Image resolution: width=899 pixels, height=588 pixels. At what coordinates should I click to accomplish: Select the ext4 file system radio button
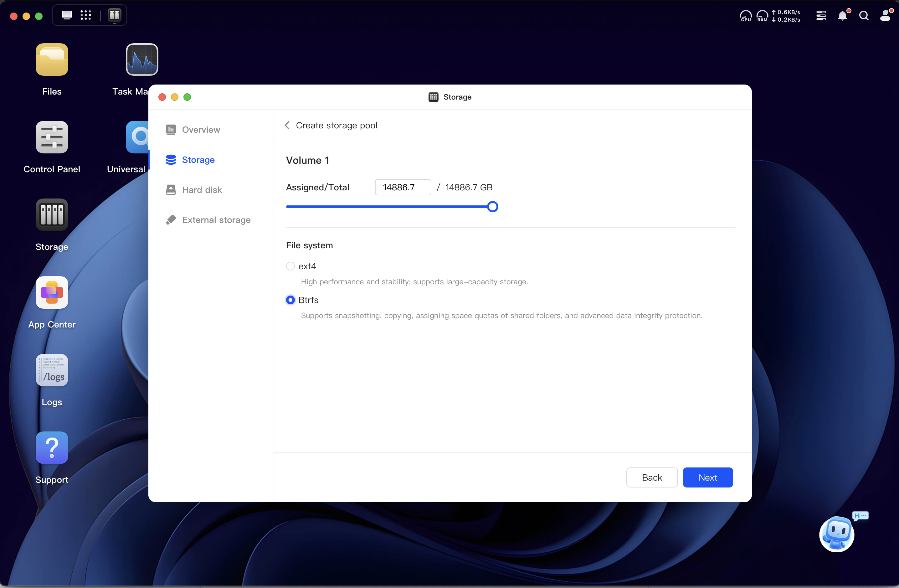click(290, 266)
